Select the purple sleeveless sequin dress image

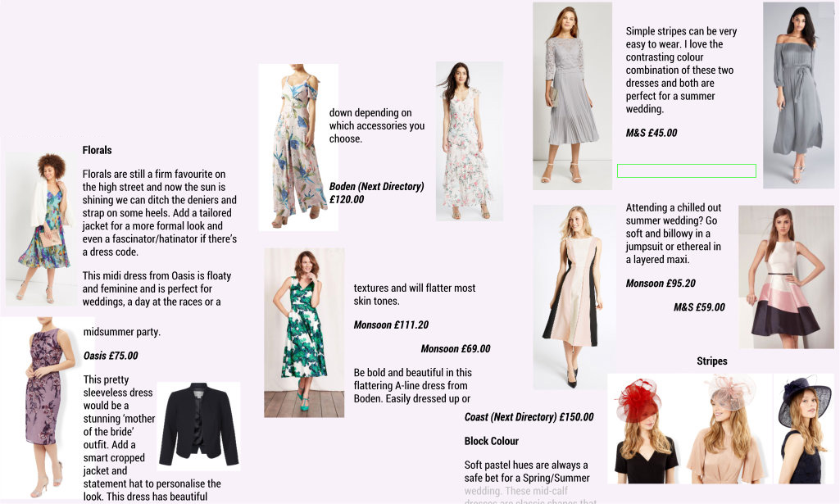pos(41,407)
